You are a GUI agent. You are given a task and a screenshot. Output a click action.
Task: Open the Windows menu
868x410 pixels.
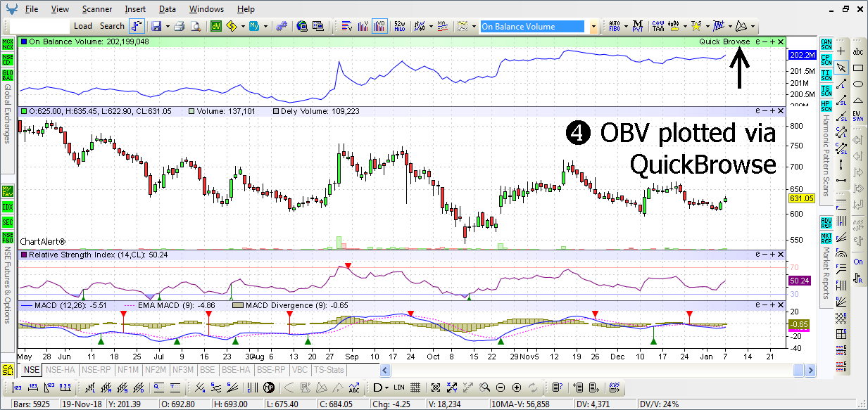pyautogui.click(x=206, y=9)
